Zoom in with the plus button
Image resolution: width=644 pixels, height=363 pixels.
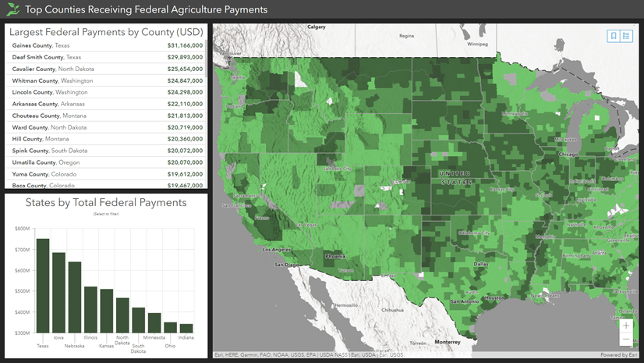point(626,326)
